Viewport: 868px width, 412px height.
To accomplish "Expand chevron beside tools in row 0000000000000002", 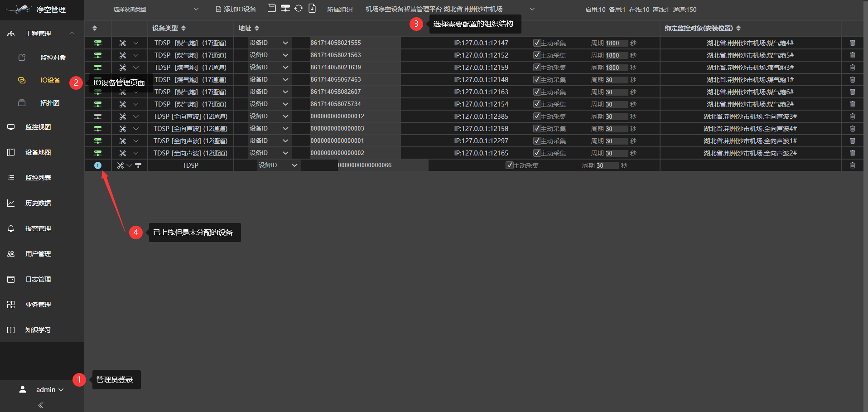I will (136, 153).
